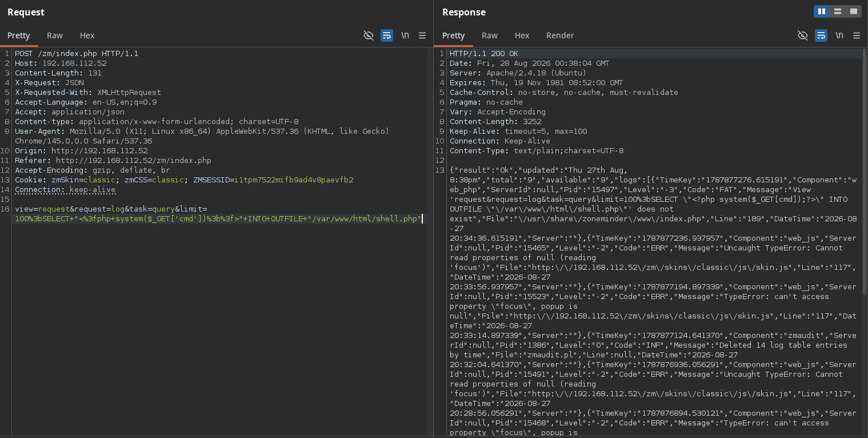Click the Cache-Control header line
Viewport: 868px width, 438px height.
[x=564, y=93]
